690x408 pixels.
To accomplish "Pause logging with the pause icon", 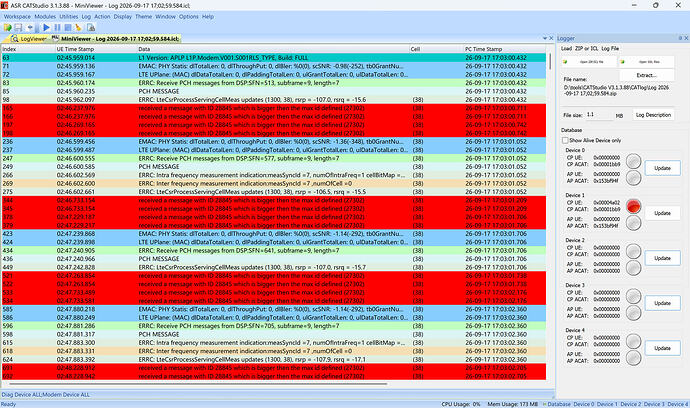I will 57,27.
